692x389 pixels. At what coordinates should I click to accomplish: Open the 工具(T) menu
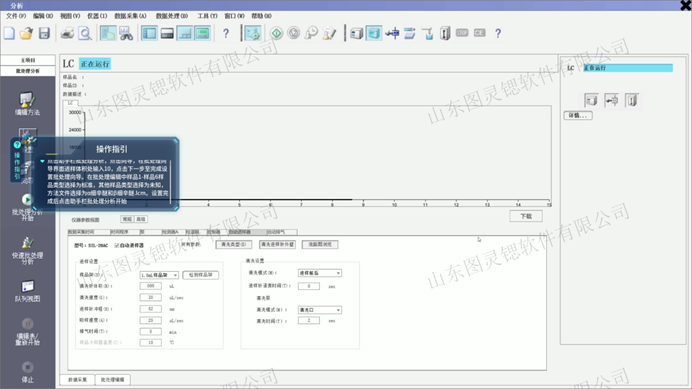tap(207, 16)
